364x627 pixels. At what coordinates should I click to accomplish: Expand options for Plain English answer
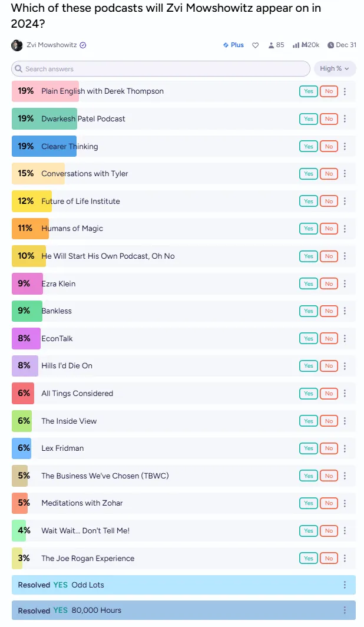345,91
